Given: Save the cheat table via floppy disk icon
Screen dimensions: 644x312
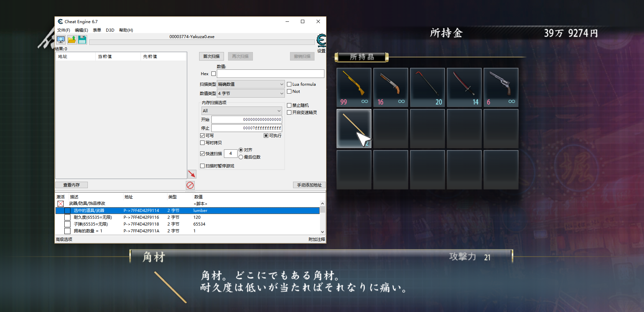Looking at the screenshot, I should 82,40.
